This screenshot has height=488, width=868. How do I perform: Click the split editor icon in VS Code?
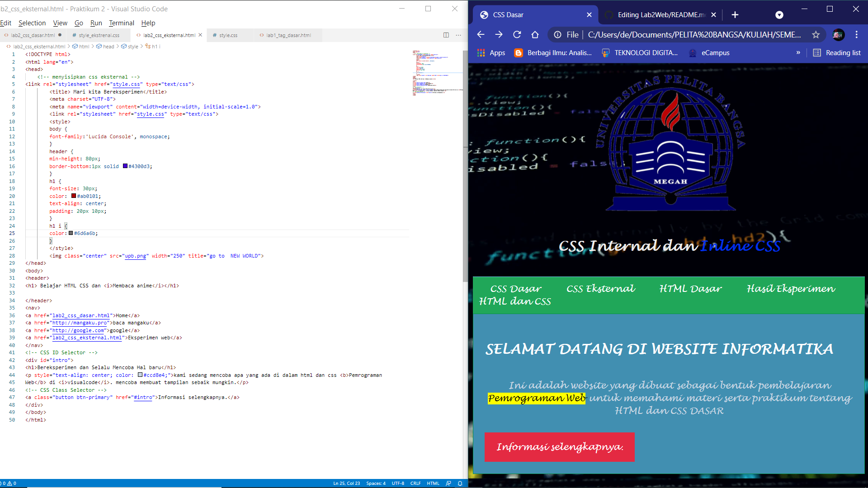(446, 35)
